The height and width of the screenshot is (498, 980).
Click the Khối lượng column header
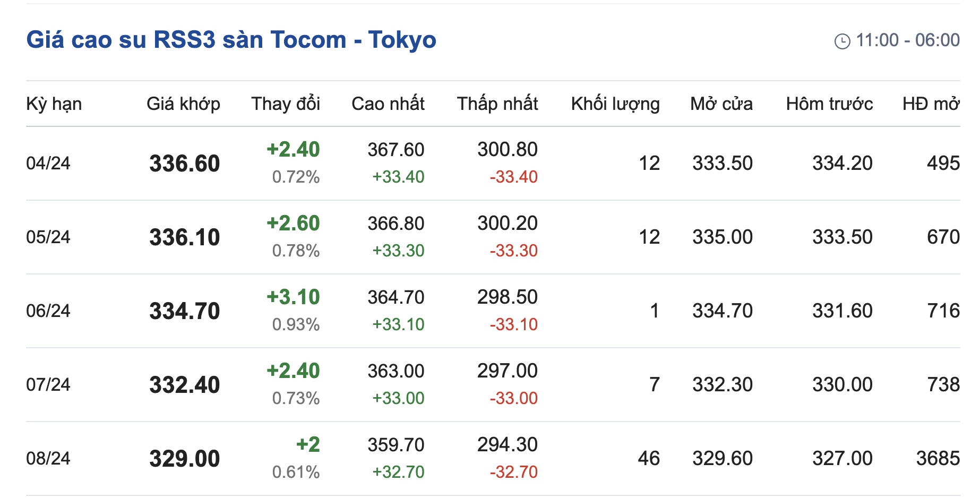[x=615, y=104]
